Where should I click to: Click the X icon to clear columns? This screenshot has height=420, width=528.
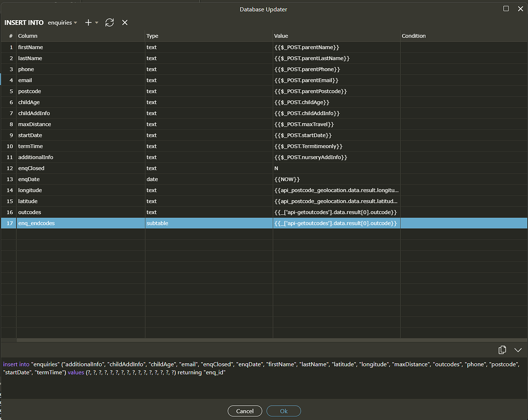tap(124, 23)
